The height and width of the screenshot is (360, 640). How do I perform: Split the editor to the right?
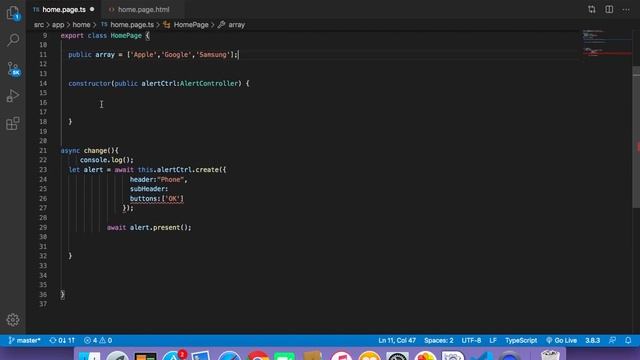(x=609, y=9)
